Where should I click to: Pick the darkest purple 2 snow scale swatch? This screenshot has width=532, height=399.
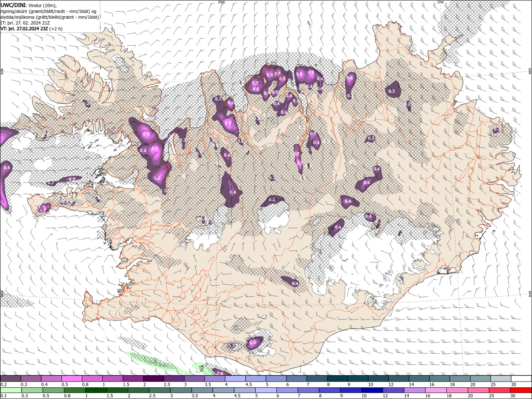153,379
